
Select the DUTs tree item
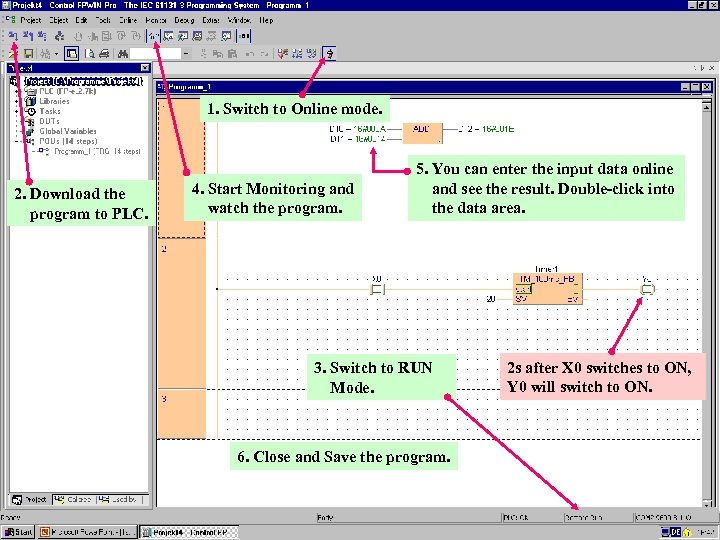point(49,121)
